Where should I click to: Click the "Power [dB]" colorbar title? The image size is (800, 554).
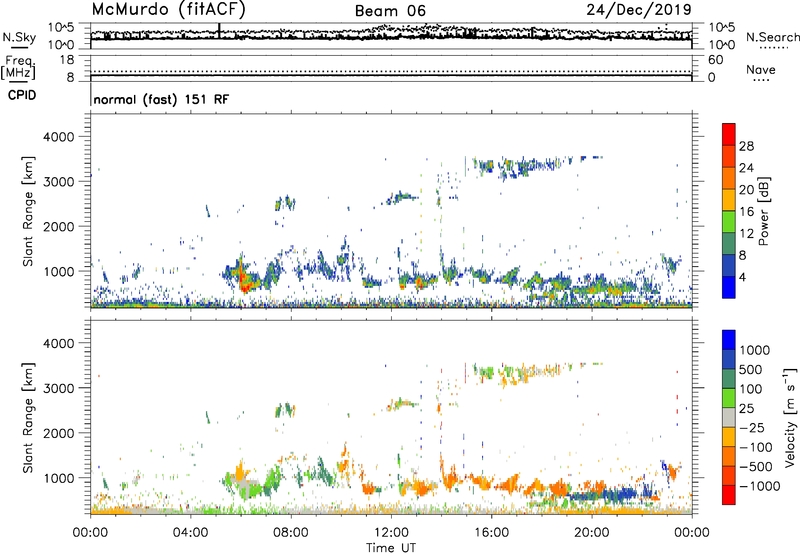point(763,211)
